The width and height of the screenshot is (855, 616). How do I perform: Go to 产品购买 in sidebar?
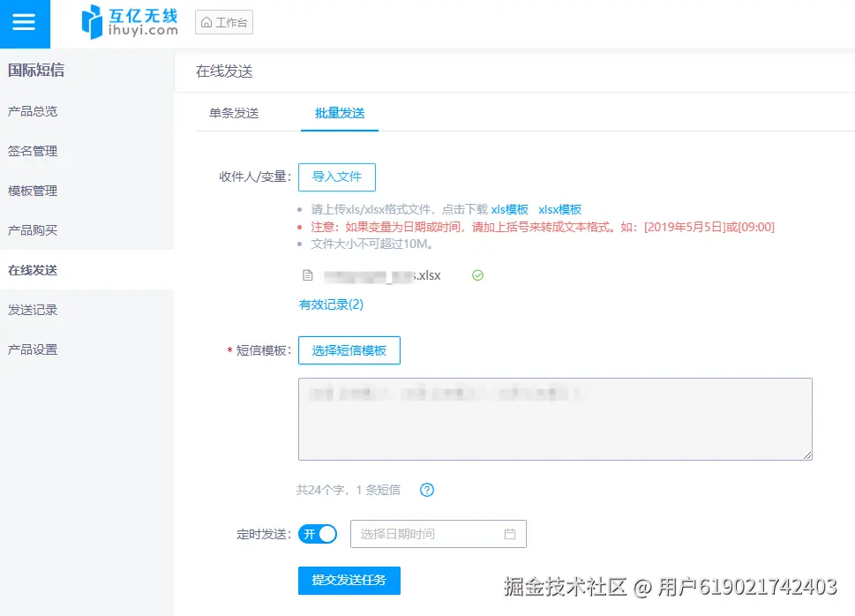pyautogui.click(x=33, y=230)
